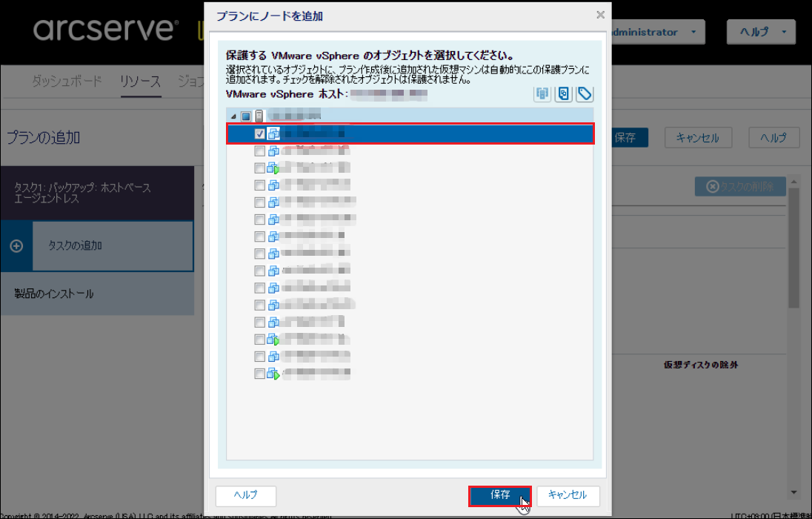Click the background scrollbar down arrow
Image resolution: width=812 pixels, height=519 pixels.
[x=794, y=492]
